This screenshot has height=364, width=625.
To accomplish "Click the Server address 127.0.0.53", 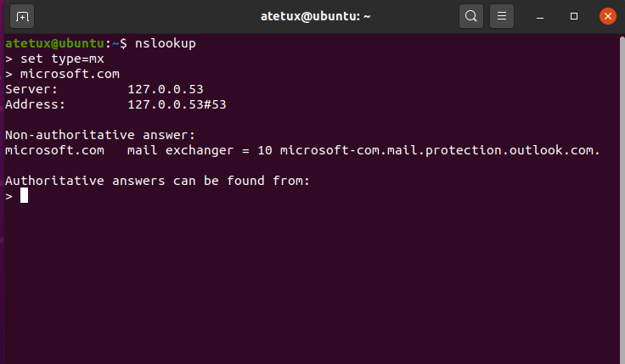I will (x=166, y=89).
